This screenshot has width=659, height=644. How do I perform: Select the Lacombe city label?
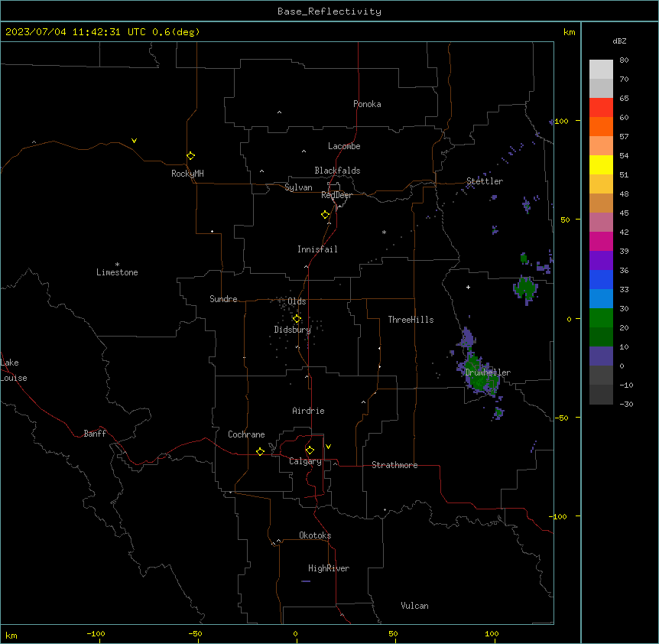pos(344,146)
